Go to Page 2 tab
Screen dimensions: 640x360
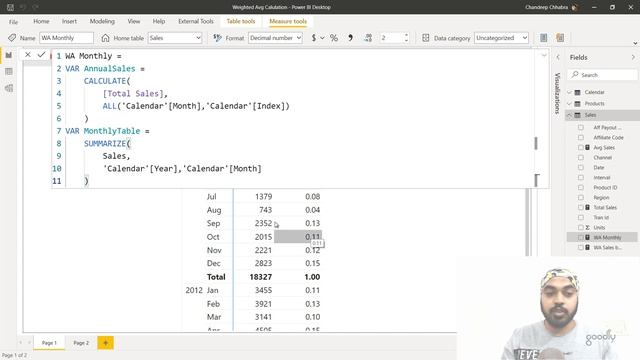(81, 343)
